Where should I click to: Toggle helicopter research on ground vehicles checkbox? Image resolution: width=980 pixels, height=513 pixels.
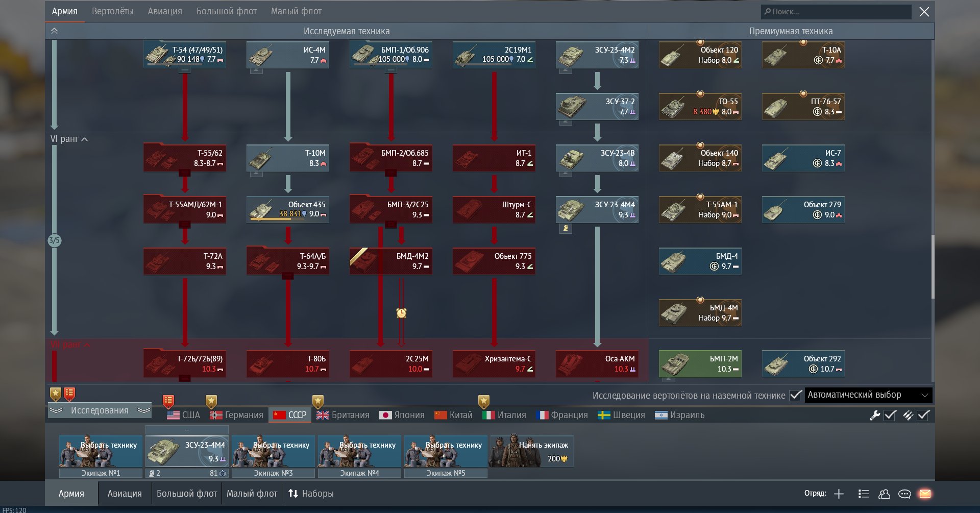pyautogui.click(x=795, y=395)
